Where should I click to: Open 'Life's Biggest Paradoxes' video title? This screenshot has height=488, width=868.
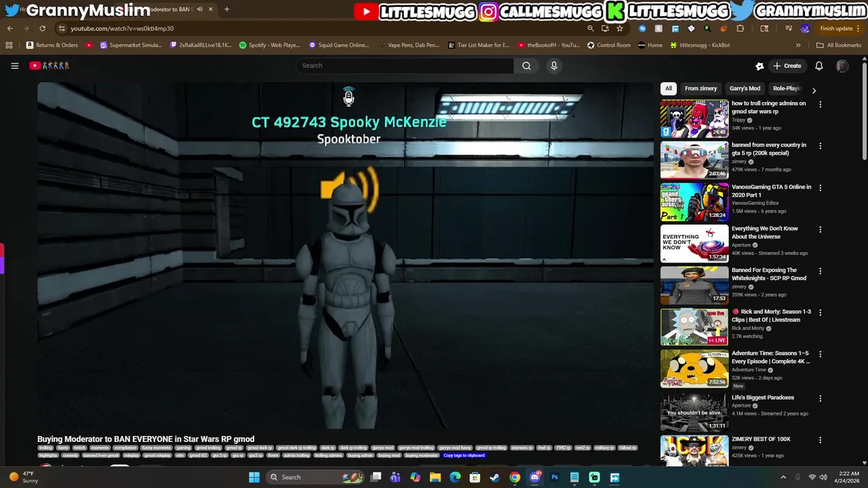point(763,398)
